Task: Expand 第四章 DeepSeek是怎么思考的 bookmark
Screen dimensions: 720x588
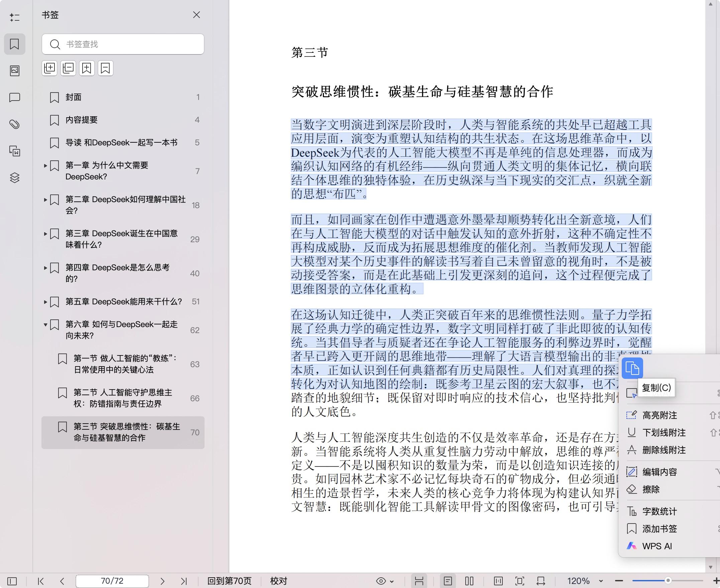Action: [45, 268]
